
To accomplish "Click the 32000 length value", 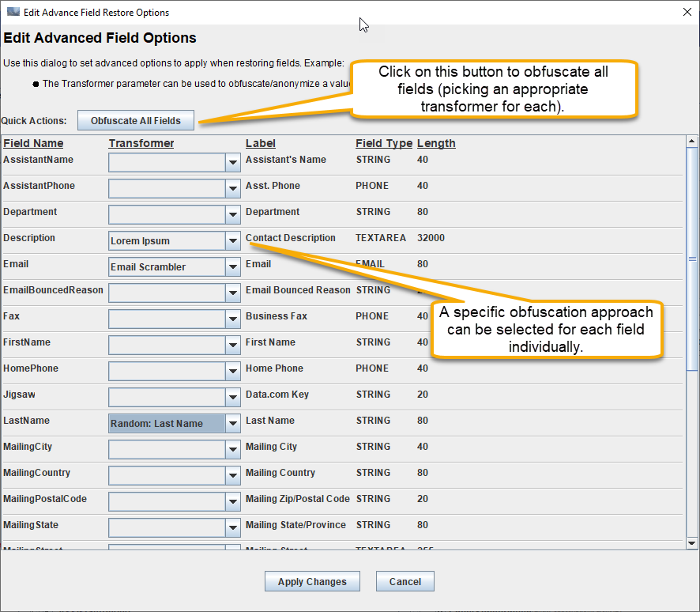I will [x=431, y=238].
